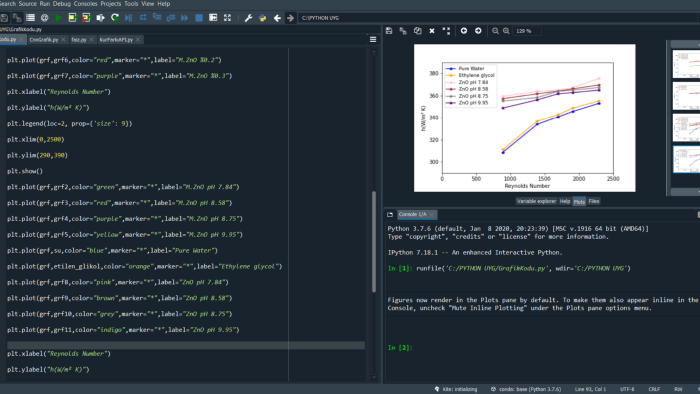Image resolution: width=700 pixels, height=394 pixels.
Task: Open the editor pane options hamburger menu
Action: pos(373,40)
